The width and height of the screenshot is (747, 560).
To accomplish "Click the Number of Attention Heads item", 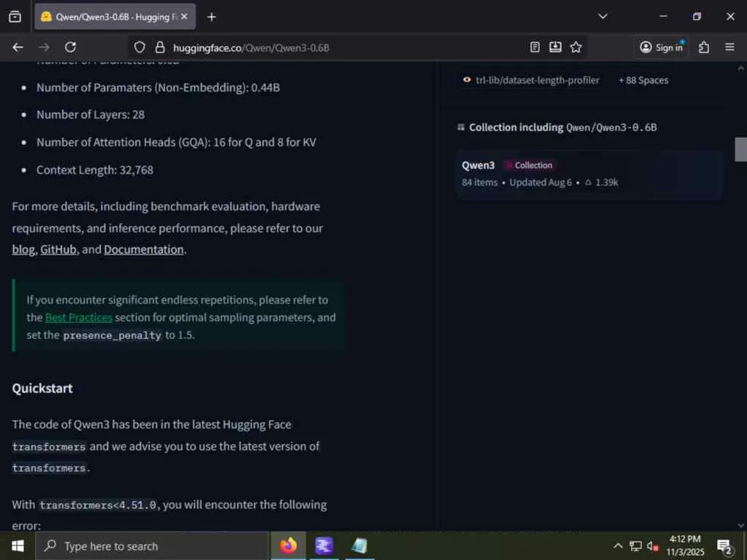I will pyautogui.click(x=177, y=142).
